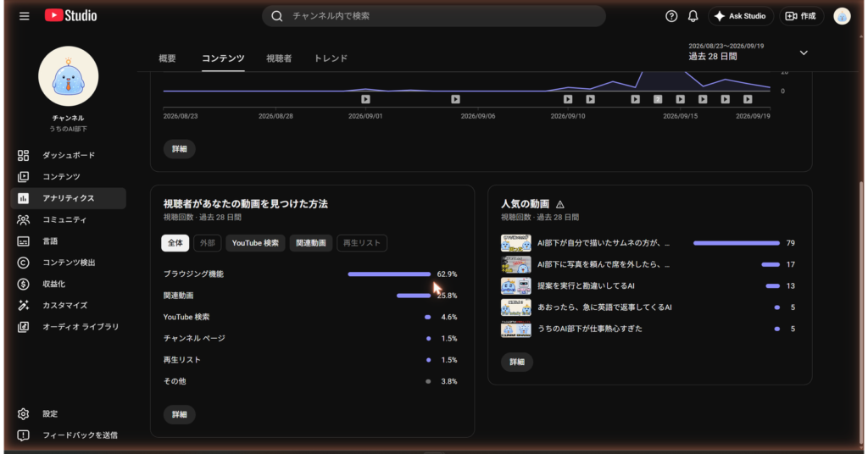868x454 pixels.
Task: Click the 作成 create button
Action: 801,16
